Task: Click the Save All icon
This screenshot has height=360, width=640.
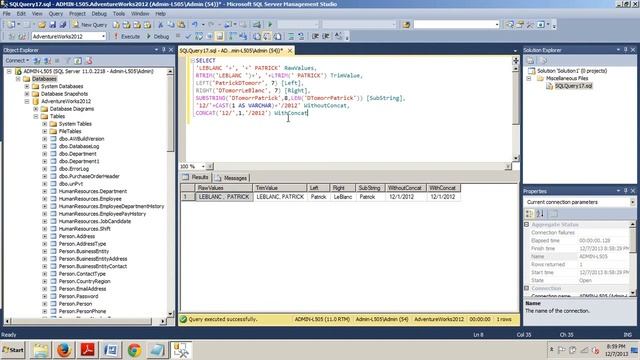Action: [x=62, y=24]
